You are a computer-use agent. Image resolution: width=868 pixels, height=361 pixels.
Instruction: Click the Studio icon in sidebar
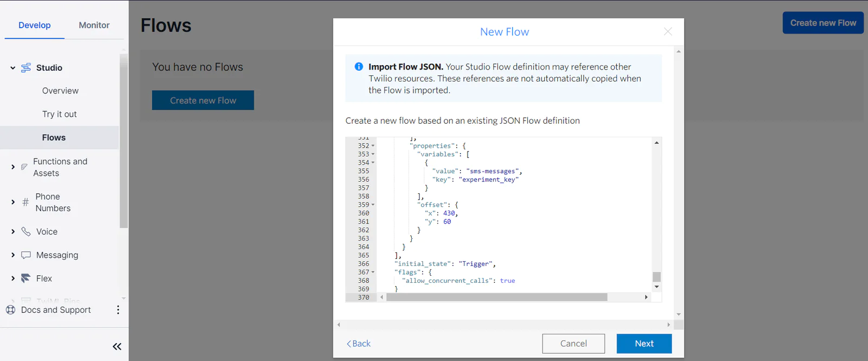pyautogui.click(x=25, y=68)
